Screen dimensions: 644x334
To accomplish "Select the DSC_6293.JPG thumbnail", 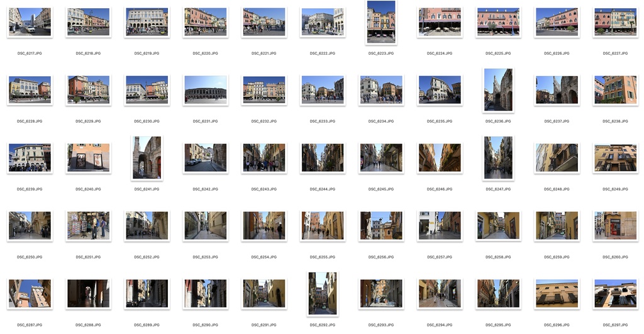I will point(381,294).
